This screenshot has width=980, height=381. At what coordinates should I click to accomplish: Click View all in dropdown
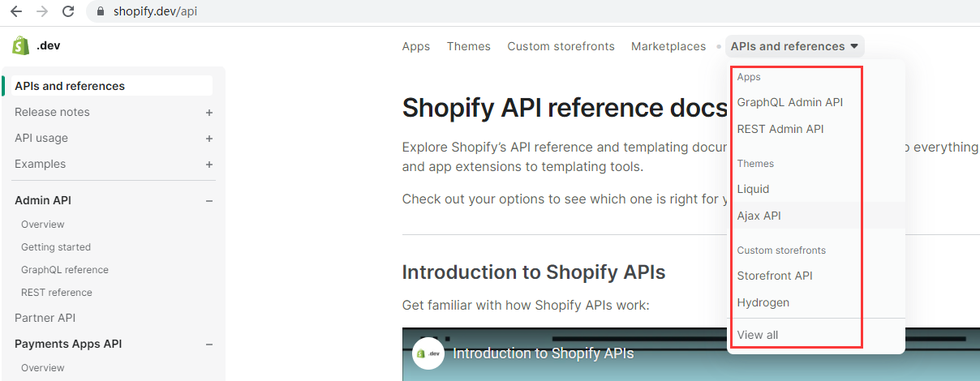point(757,335)
